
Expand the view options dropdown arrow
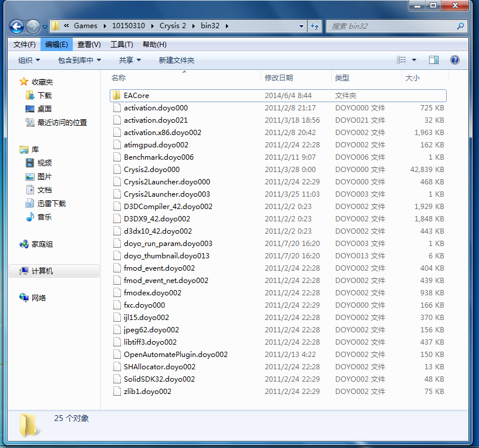[x=414, y=60]
